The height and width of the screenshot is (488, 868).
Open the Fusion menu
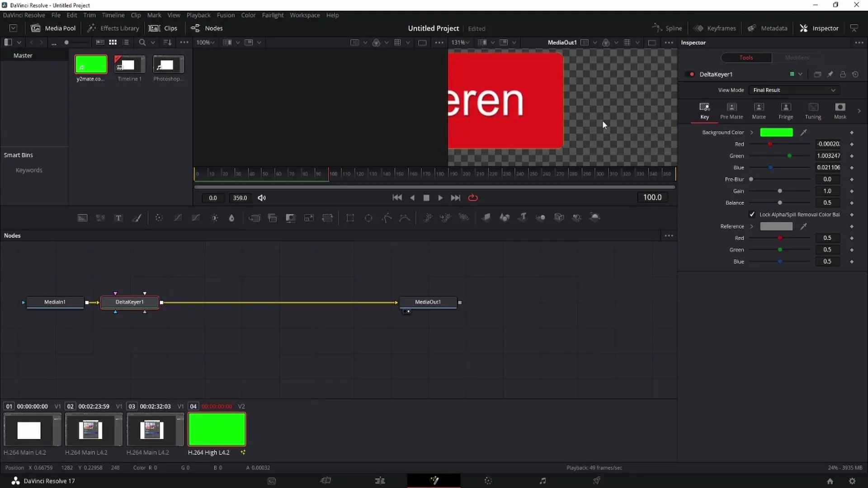coord(226,15)
